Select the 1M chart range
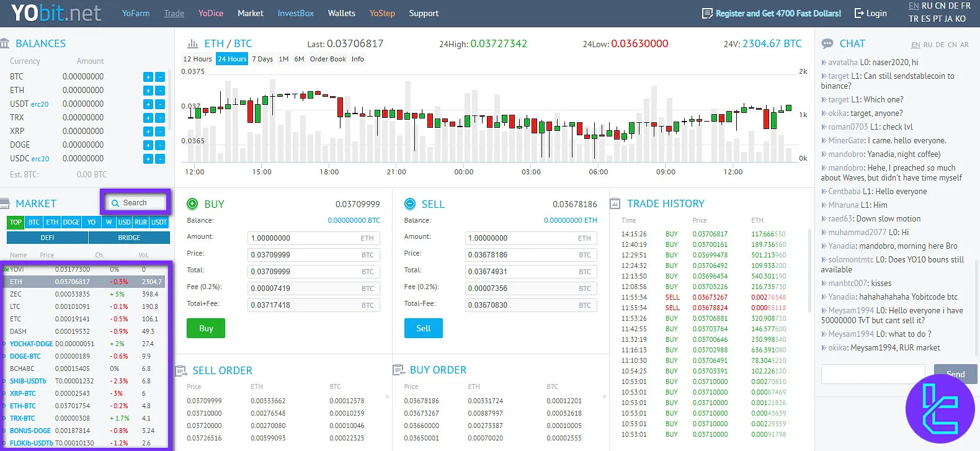The height and width of the screenshot is (451, 980). point(283,59)
